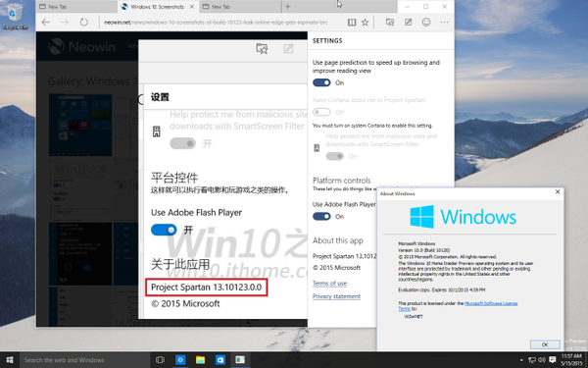Switch to the third New Tab
Image resolution: width=588 pixels, height=368 pixels.
pyautogui.click(x=240, y=7)
